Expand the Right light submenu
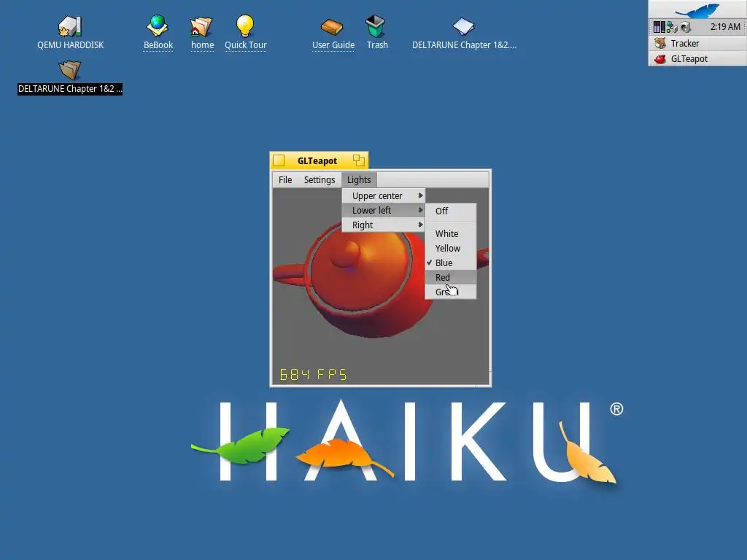 384,225
